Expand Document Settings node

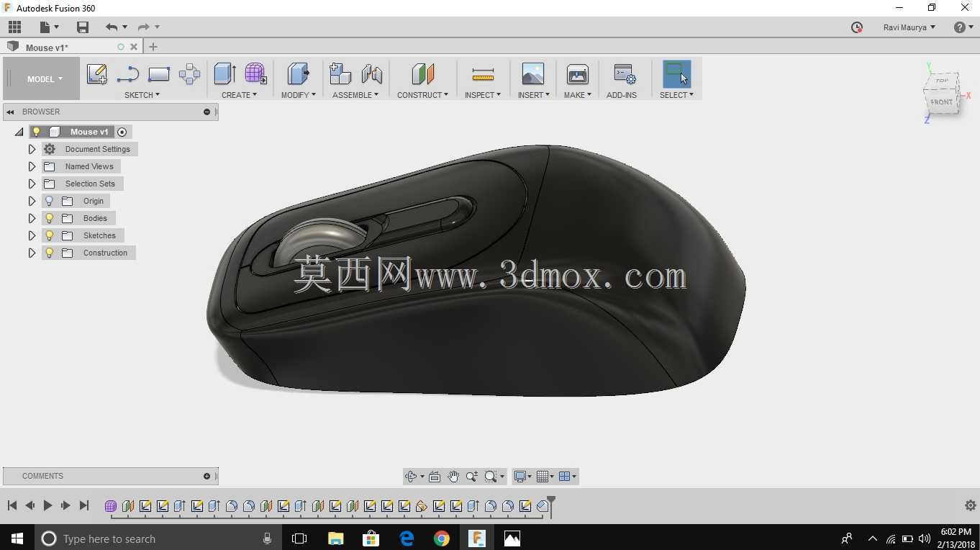[x=32, y=149]
